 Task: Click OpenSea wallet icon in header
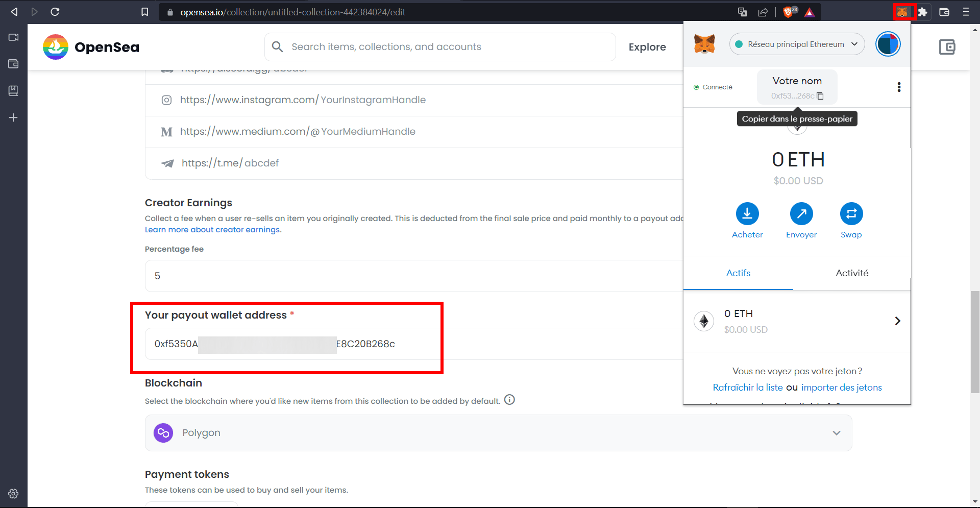click(x=947, y=47)
